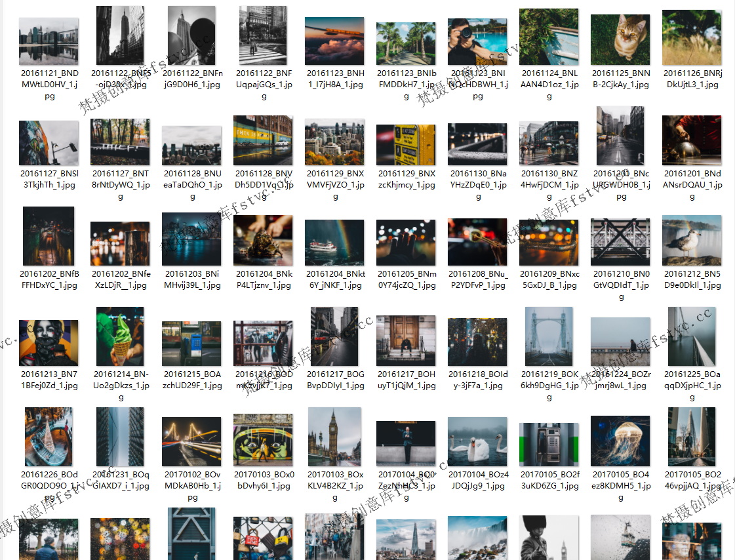This screenshot has height=560, width=735.
Task: Select bokeh lights thumbnail 20161202_BNfeXzLDjR__1.jpg
Action: pyautogui.click(x=120, y=244)
